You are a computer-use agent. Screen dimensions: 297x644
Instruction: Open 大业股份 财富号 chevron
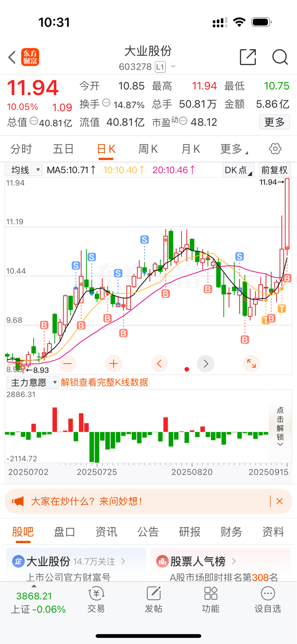[123, 561]
